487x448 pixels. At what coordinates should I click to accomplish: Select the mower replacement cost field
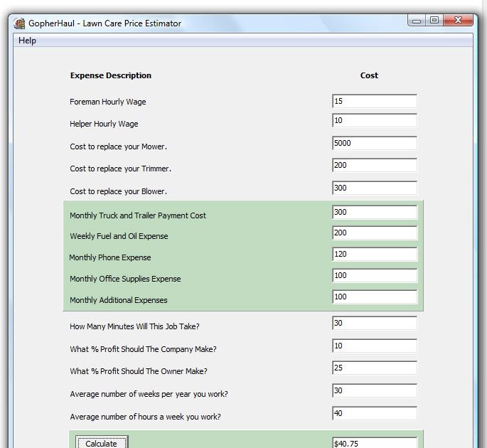coord(375,143)
